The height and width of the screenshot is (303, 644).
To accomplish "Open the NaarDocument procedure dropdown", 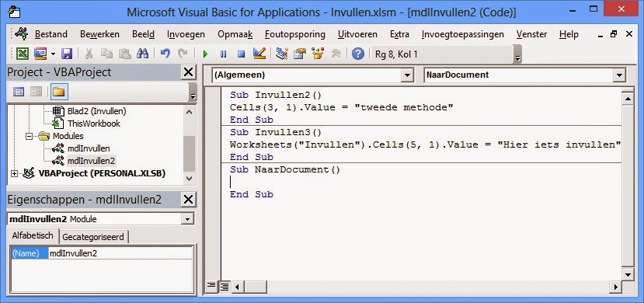I will click(x=619, y=75).
